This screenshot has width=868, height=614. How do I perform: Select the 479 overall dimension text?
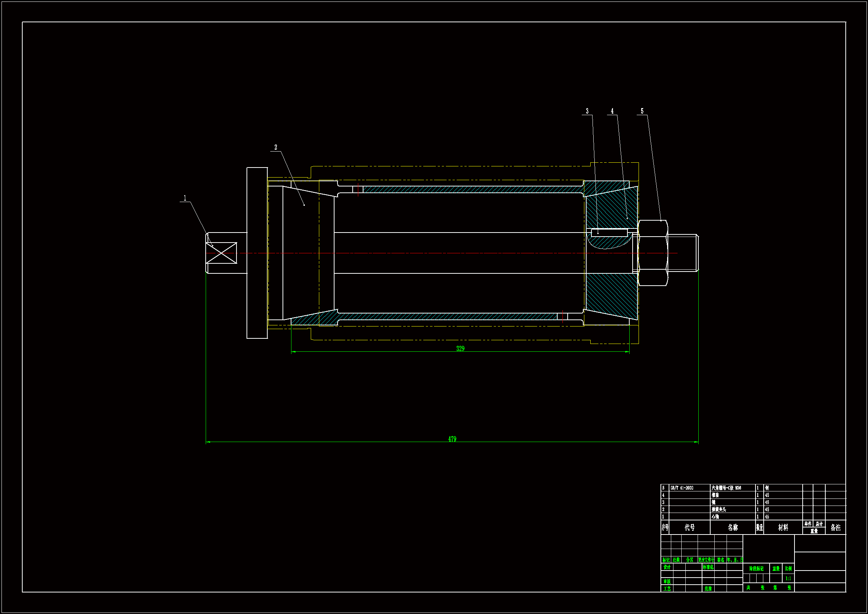click(452, 439)
